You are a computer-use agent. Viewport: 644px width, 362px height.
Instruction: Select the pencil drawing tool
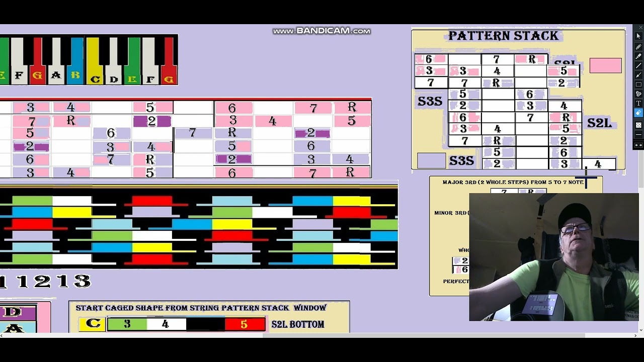click(x=638, y=47)
